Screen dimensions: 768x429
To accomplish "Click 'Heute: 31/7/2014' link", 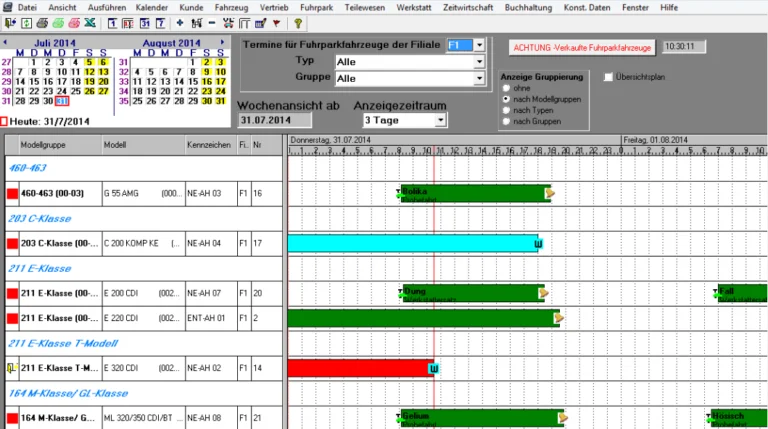I will [x=49, y=121].
